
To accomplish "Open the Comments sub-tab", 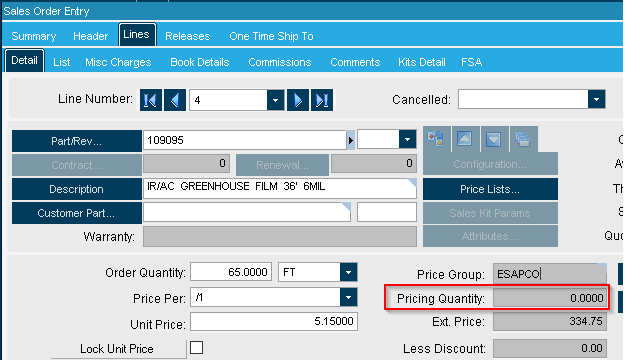I will 355,62.
